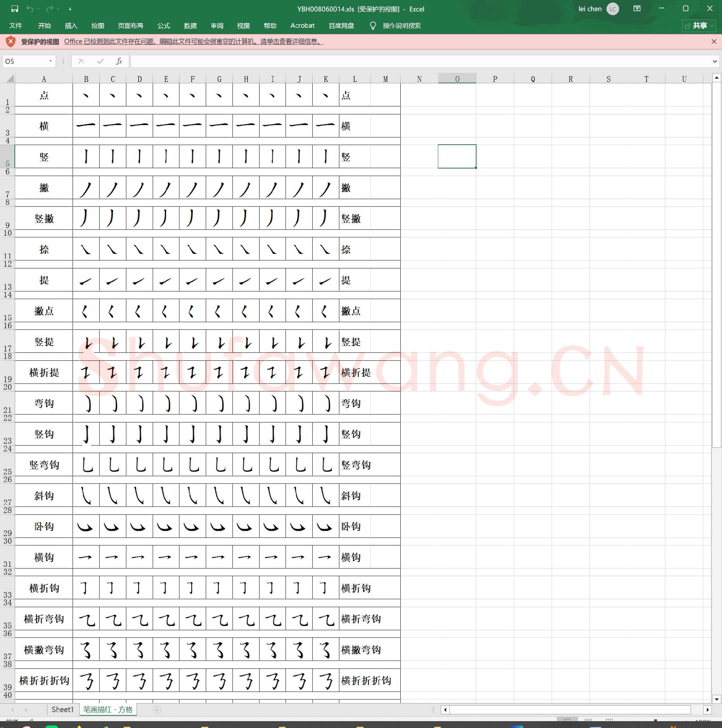Open the Customize Quick Access Toolbar dropdown

(x=70, y=9)
